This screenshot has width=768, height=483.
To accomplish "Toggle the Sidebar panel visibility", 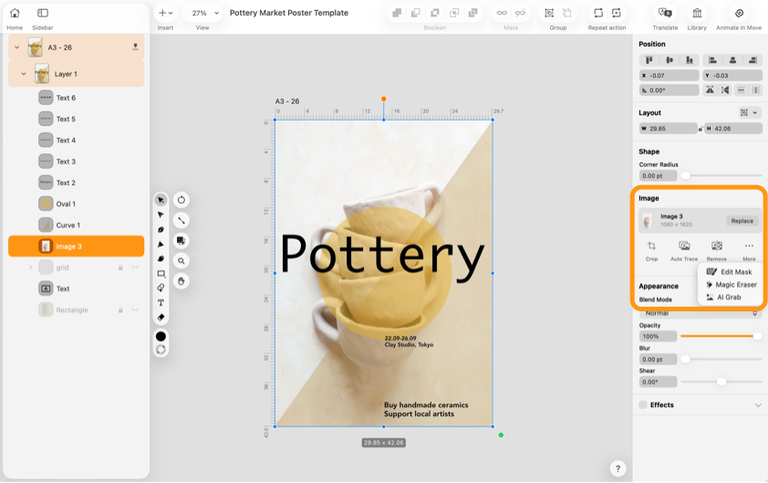I will (42, 14).
